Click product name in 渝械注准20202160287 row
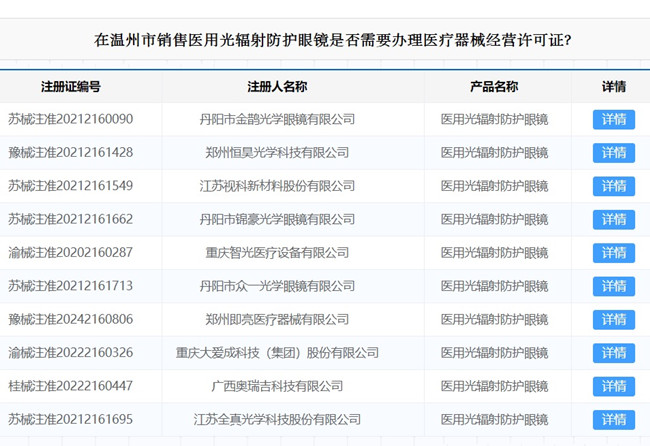The image size is (650, 446). (494, 253)
